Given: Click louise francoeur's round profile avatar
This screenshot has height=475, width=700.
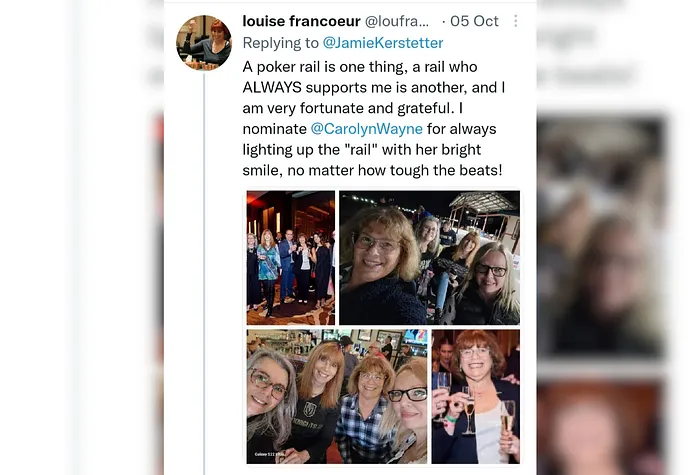Looking at the screenshot, I should click(204, 43).
